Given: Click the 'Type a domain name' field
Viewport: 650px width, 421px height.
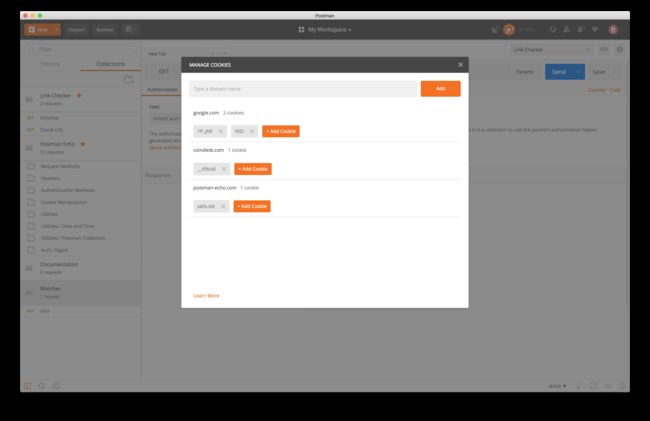Looking at the screenshot, I should 303,89.
